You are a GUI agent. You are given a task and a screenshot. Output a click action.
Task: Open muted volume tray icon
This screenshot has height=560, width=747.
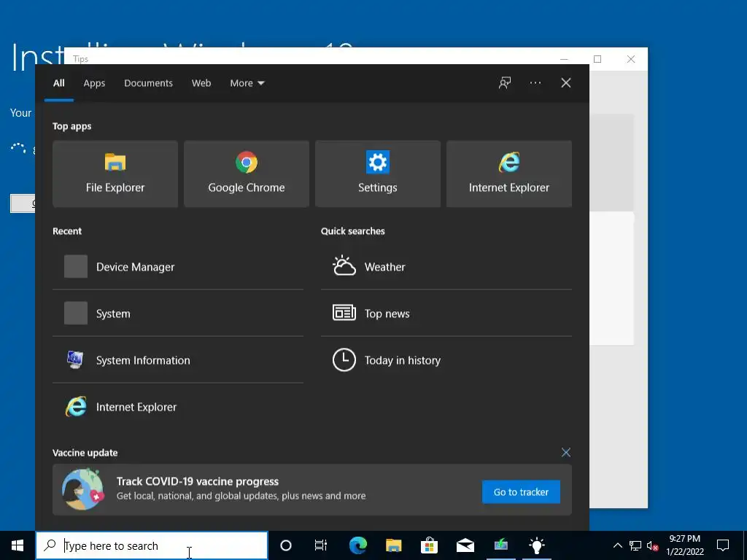point(652,545)
